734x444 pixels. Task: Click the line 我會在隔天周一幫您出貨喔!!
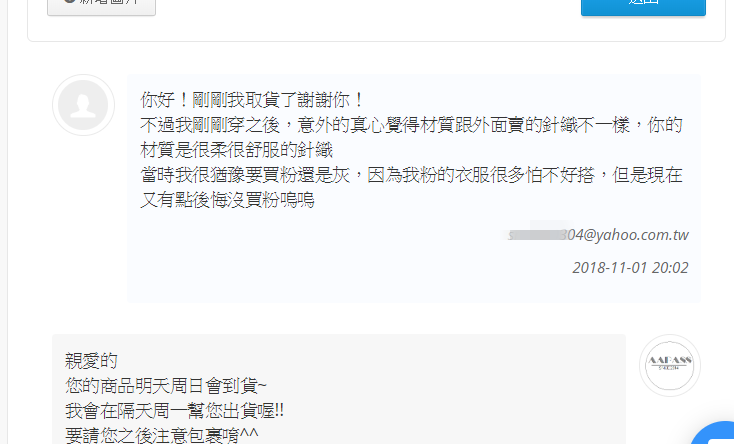[175, 411]
